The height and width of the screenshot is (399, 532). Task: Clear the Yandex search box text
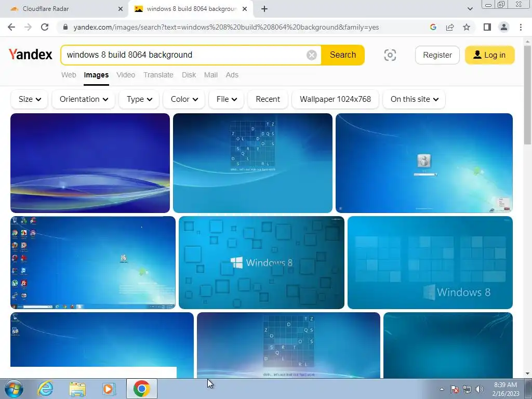click(x=312, y=55)
